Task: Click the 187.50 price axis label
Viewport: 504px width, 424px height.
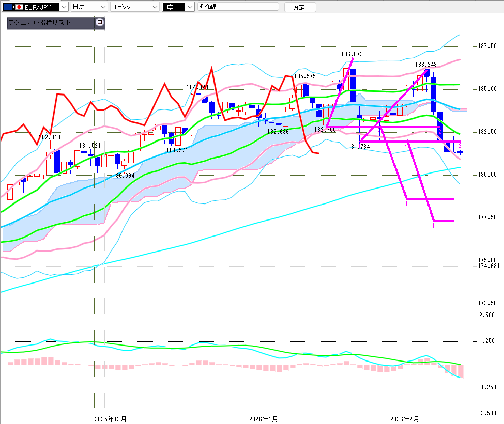Action: 487,46
